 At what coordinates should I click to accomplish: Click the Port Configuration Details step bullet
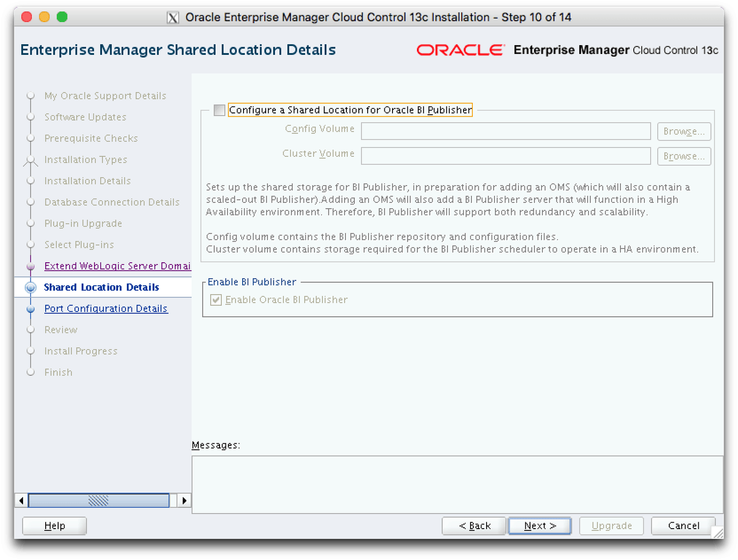click(x=31, y=309)
